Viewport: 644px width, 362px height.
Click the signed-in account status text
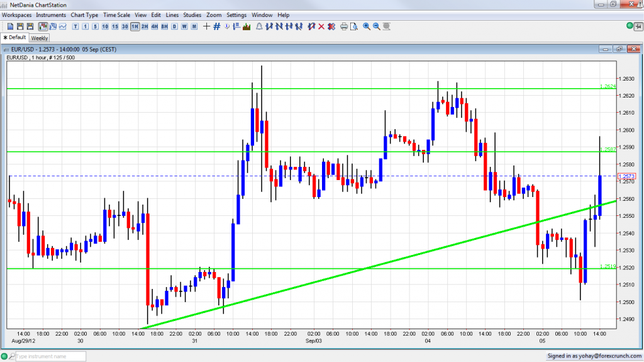(x=594, y=356)
